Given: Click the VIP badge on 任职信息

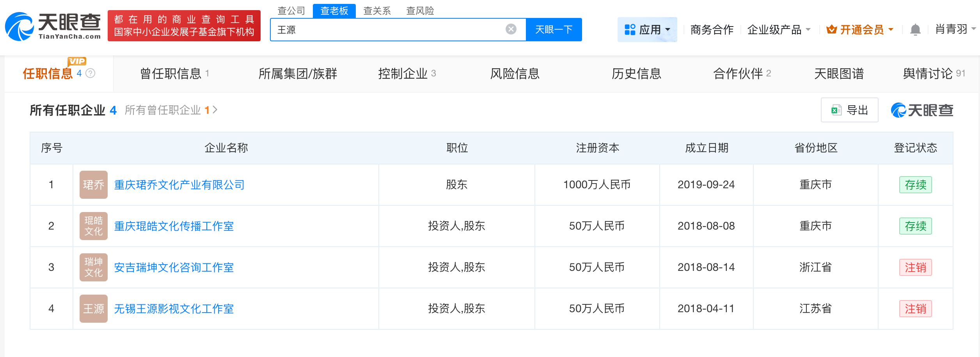Looking at the screenshot, I should [76, 62].
